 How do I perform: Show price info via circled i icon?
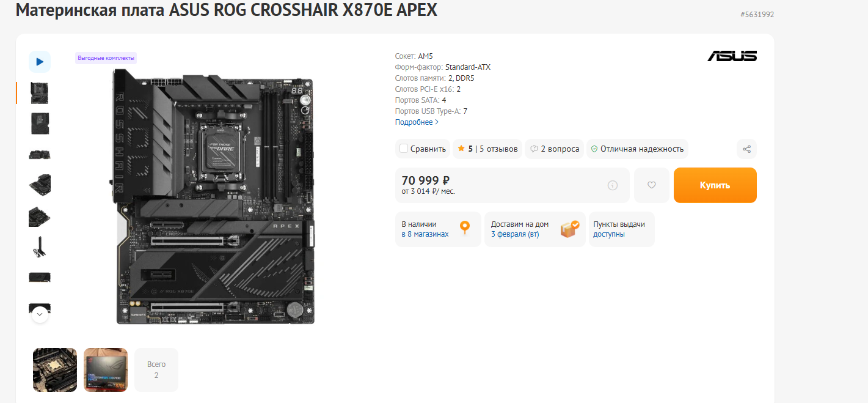613,185
